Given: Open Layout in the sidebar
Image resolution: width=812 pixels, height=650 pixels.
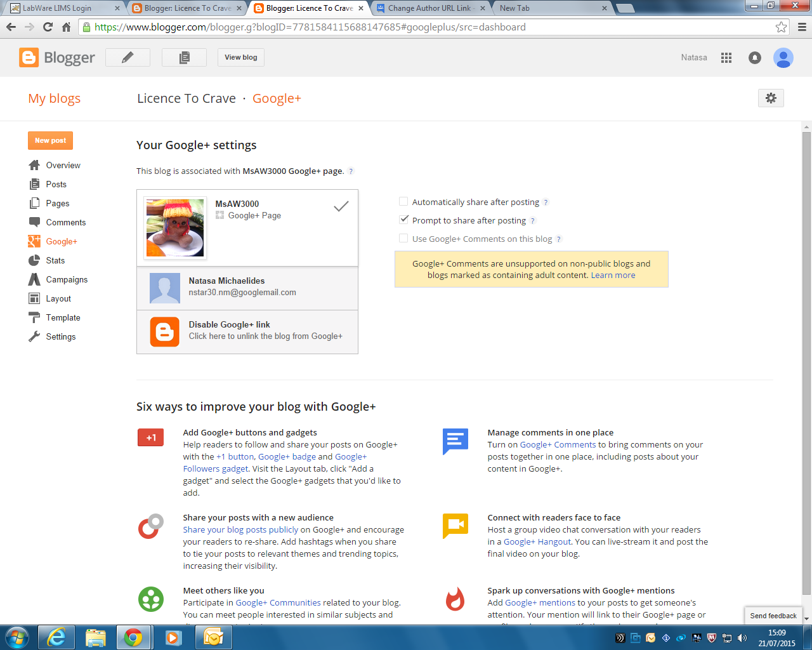Looking at the screenshot, I should coord(58,298).
